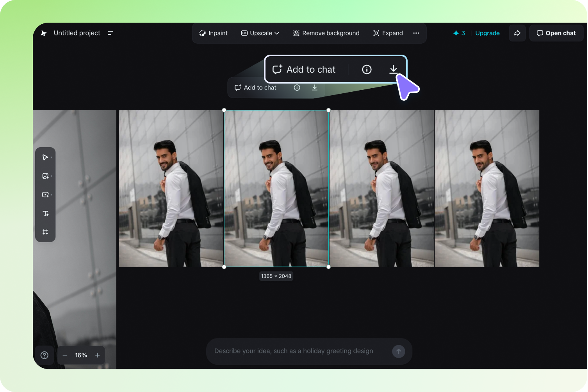The height and width of the screenshot is (392, 588).
Task: Open the Upscale dropdown
Action: tap(260, 33)
